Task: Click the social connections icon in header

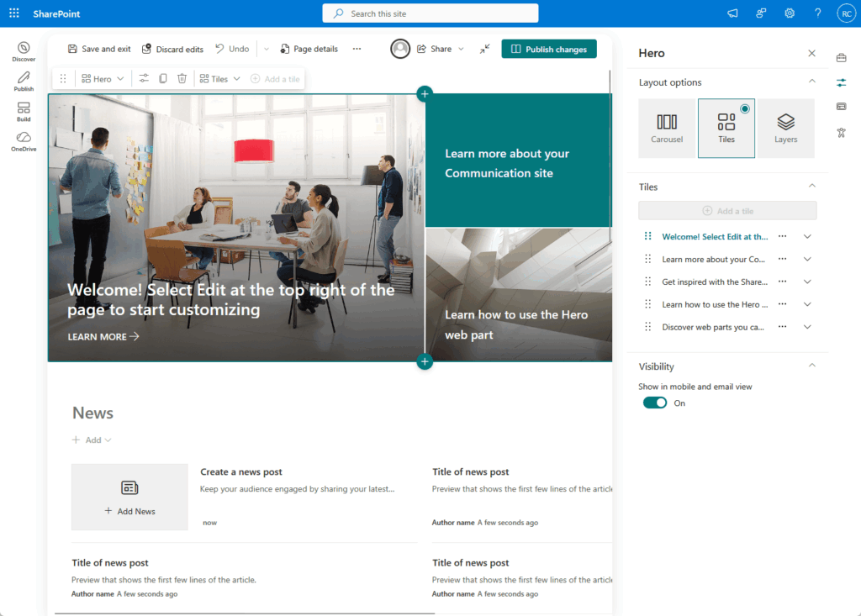Action: [x=761, y=13]
